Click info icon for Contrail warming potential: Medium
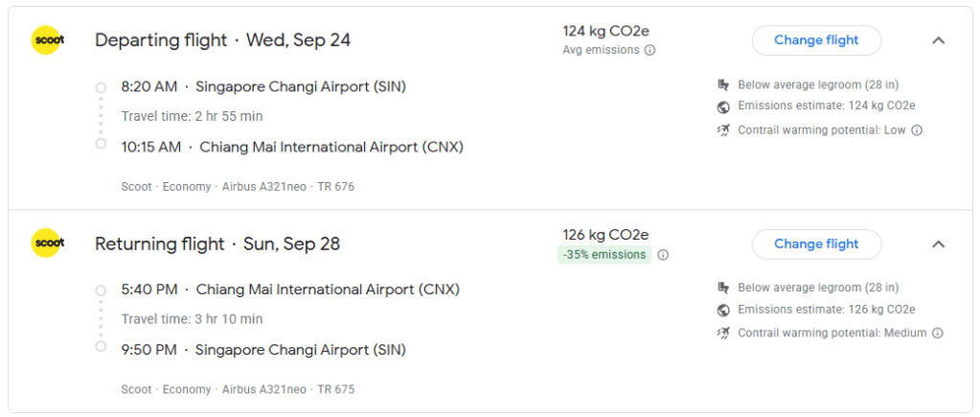 [938, 334]
